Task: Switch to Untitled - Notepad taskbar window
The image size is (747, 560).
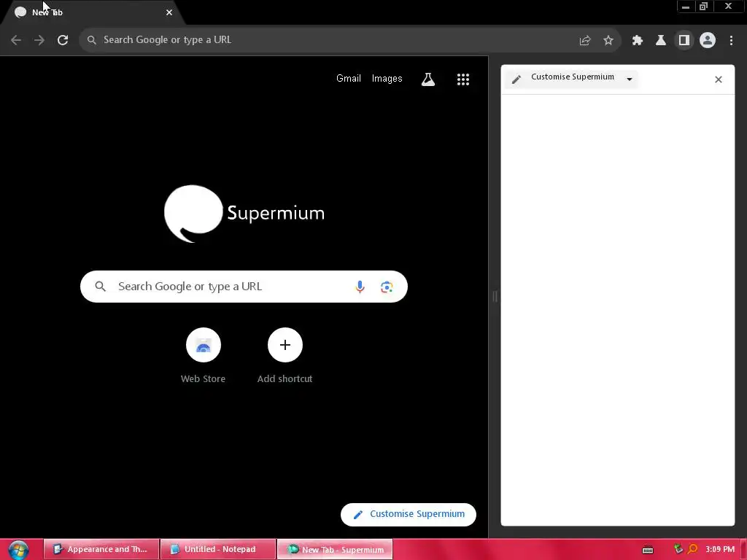Action: tap(218, 549)
